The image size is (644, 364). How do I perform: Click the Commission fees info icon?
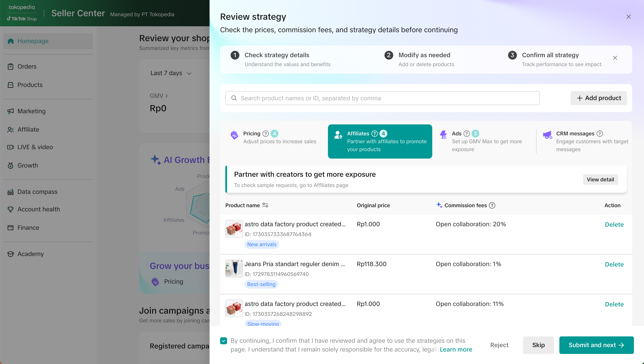[x=492, y=205]
